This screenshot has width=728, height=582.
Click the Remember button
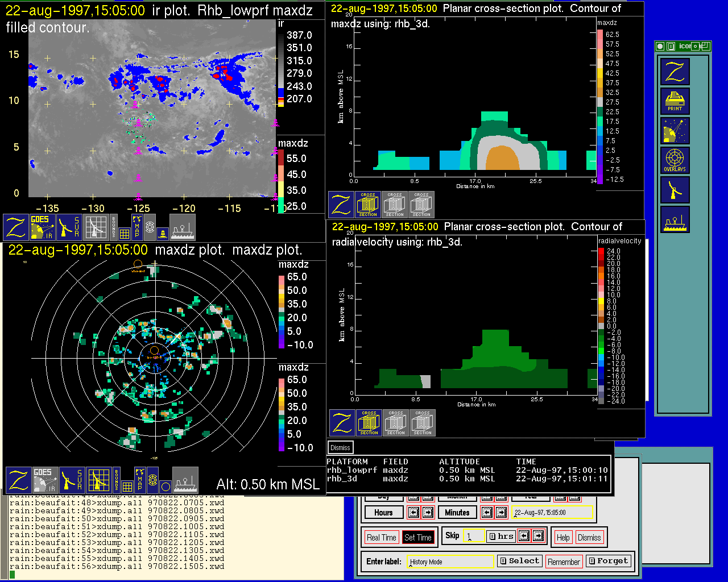(564, 562)
